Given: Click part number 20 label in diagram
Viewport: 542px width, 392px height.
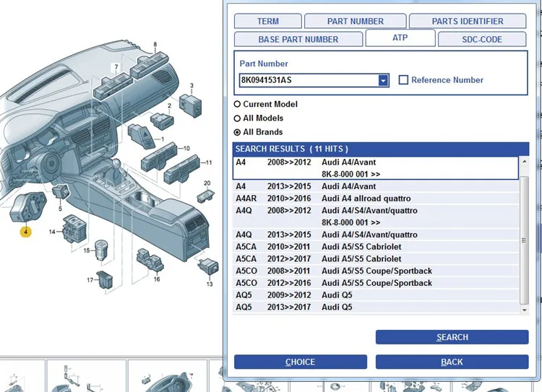Looking at the screenshot, I should tap(207, 183).
